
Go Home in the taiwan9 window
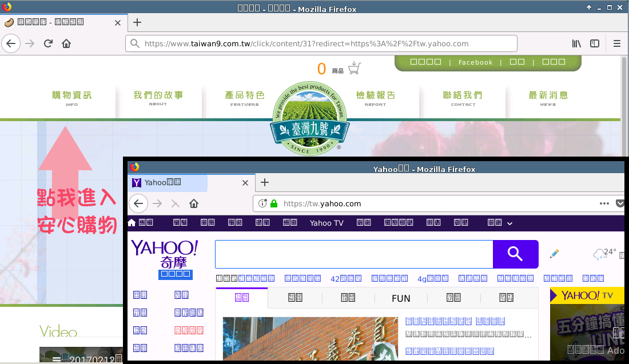[66, 43]
